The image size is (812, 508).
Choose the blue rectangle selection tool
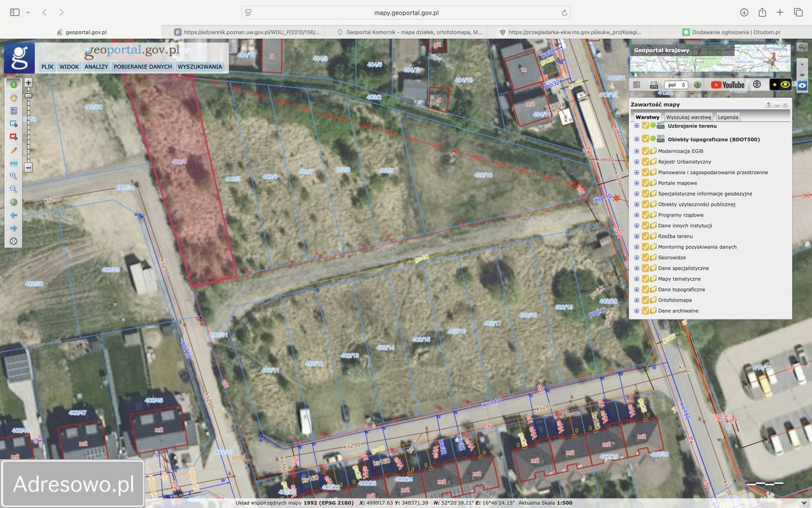pos(13,123)
